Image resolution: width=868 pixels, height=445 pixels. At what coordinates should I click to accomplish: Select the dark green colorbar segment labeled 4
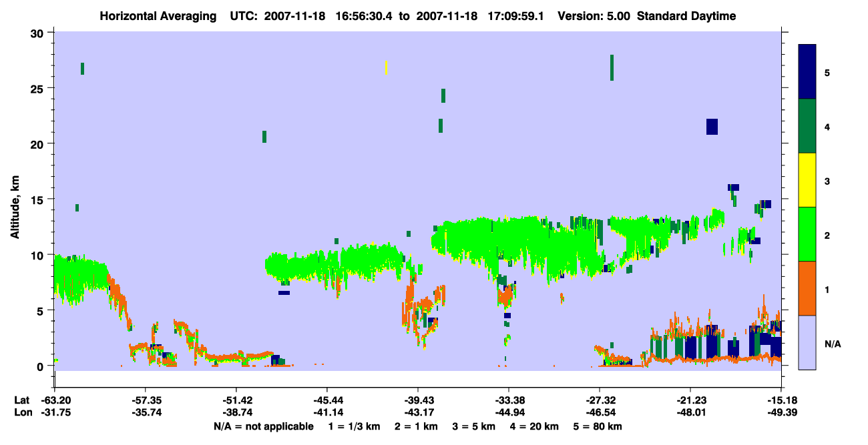(x=807, y=126)
